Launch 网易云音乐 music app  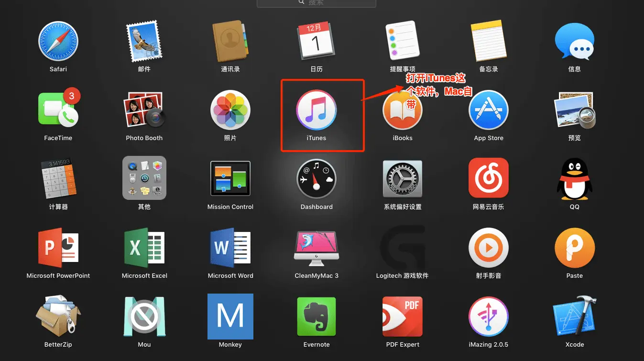(x=489, y=178)
